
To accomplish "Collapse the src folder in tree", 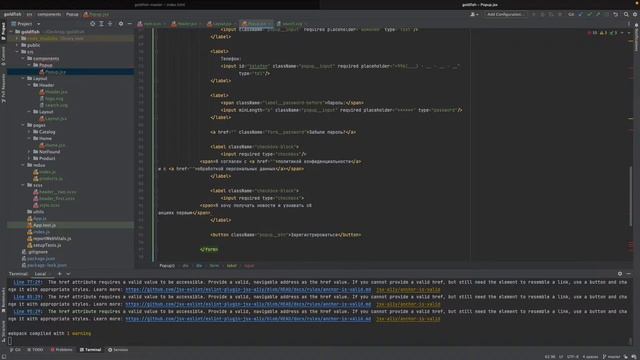I will [18, 52].
